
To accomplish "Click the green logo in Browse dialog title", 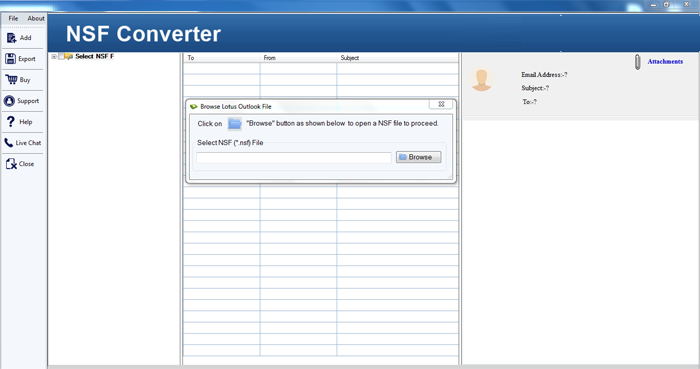I will [194, 107].
